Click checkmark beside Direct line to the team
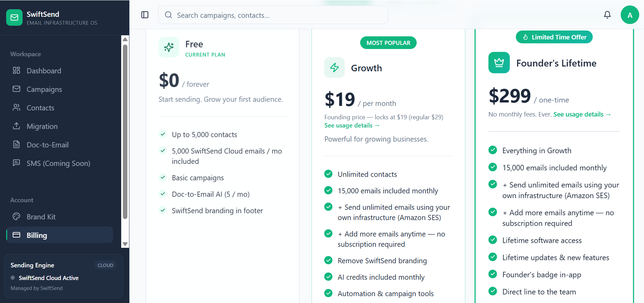The image size is (644, 303). tap(493, 291)
